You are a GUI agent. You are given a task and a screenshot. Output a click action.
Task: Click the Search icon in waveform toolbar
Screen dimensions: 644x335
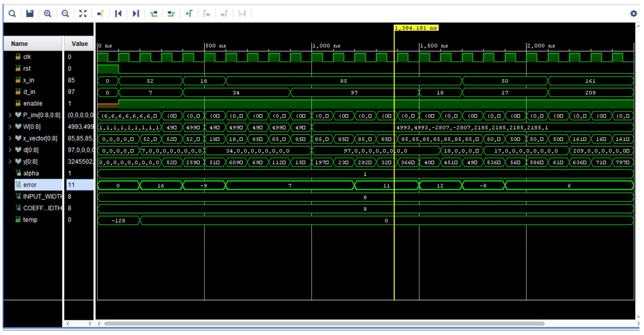(12, 13)
